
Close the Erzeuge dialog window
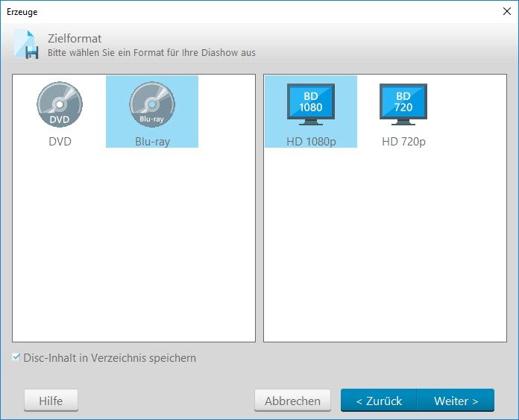coord(507,11)
